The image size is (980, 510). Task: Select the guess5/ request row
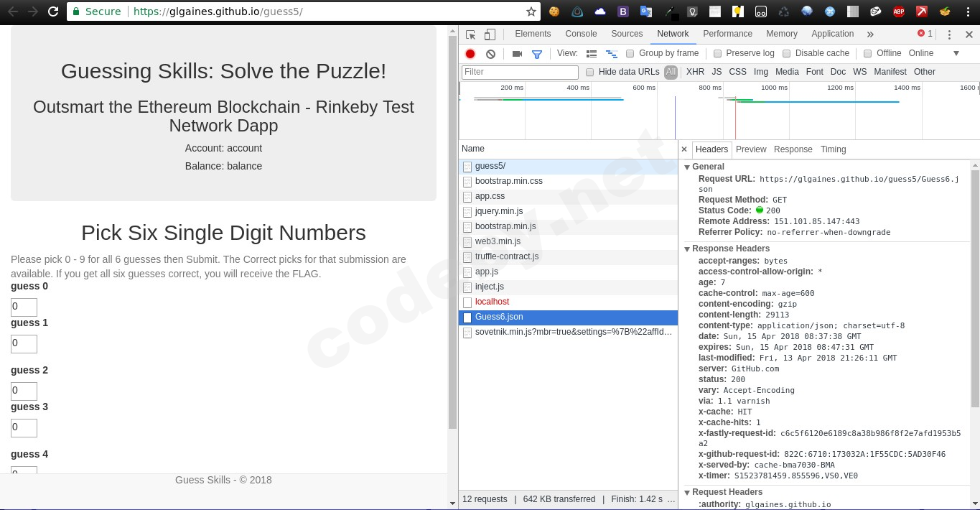(x=568, y=166)
